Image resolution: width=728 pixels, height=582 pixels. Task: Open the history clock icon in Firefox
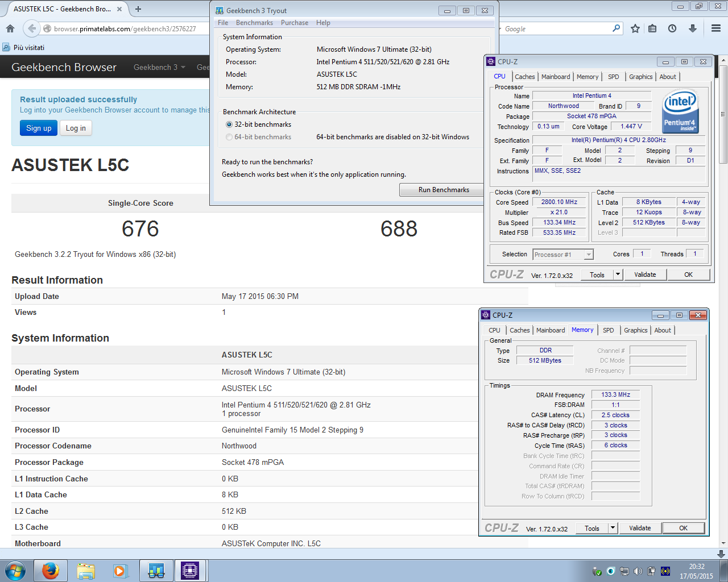672,28
